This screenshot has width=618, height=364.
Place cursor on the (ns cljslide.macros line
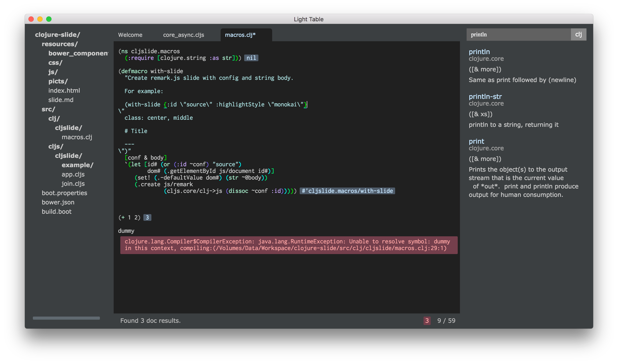tap(149, 51)
